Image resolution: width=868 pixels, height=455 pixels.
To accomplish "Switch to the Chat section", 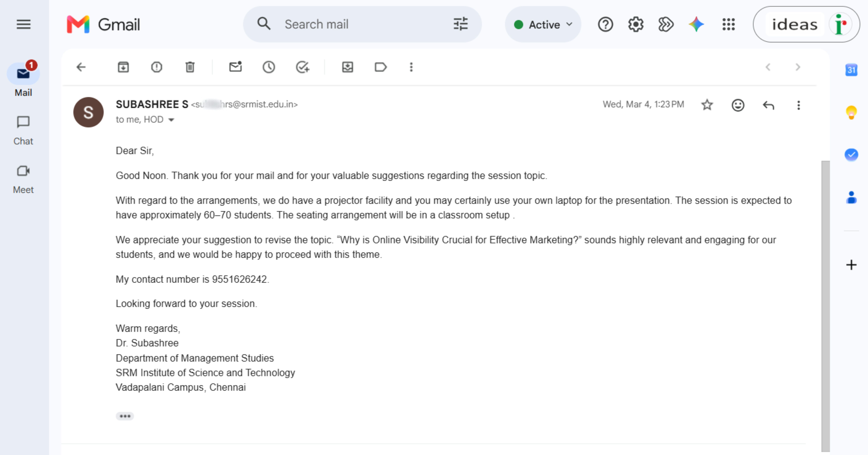I will (23, 130).
